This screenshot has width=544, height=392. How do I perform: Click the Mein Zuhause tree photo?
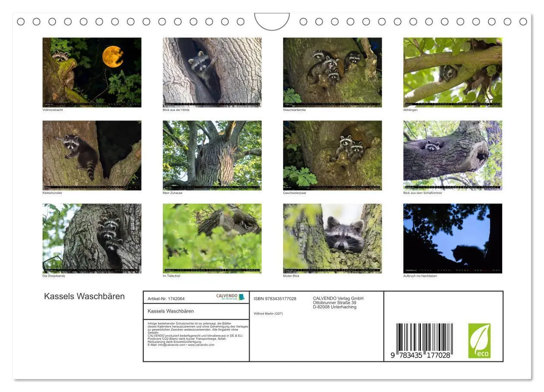(212, 155)
